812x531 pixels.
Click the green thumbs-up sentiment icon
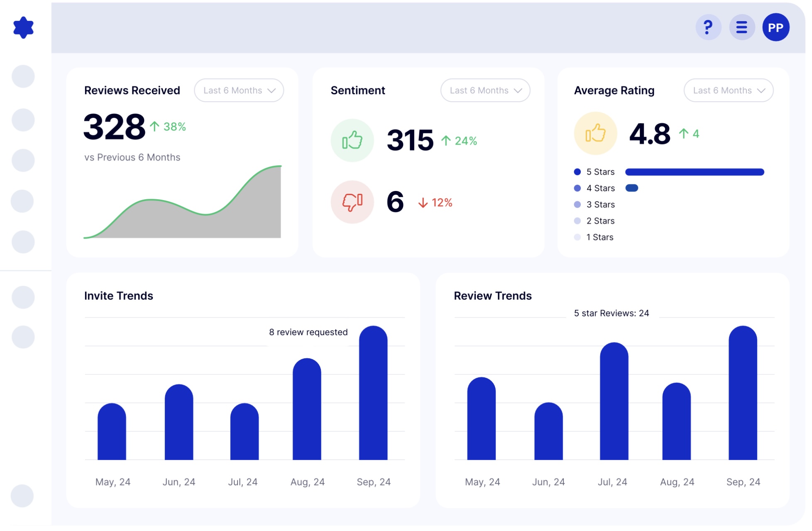tap(352, 140)
